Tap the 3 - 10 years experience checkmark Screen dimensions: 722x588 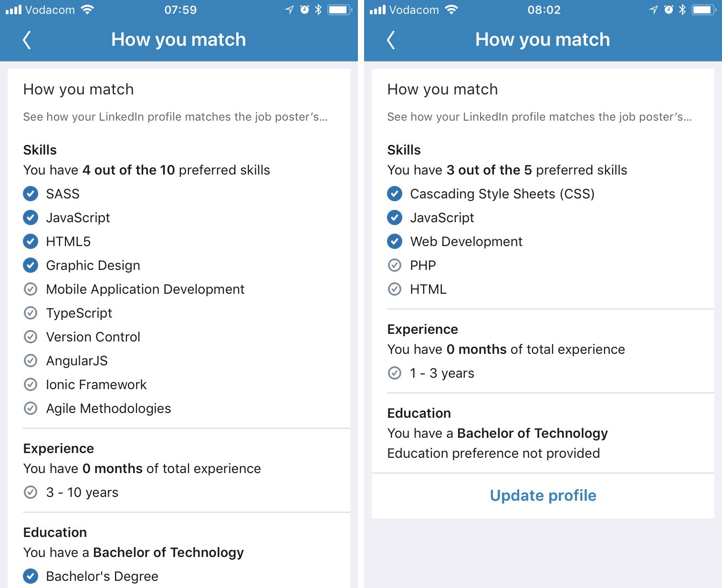pyautogui.click(x=31, y=492)
